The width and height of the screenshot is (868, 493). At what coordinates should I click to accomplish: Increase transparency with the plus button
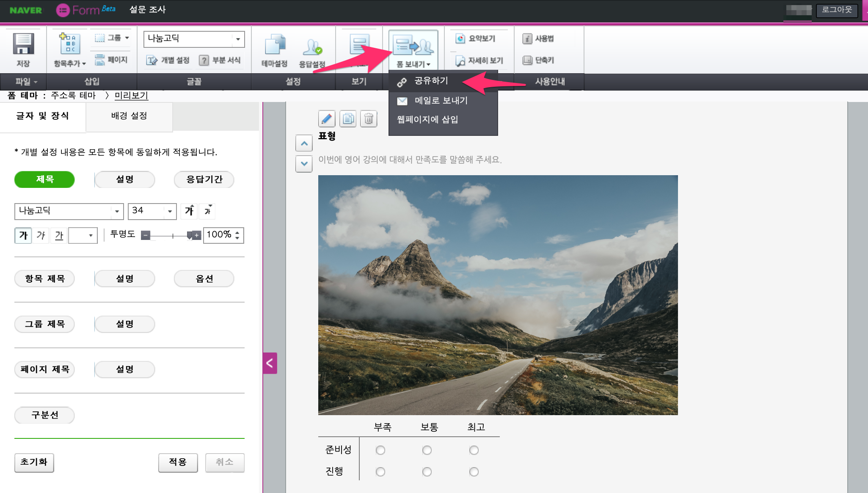point(197,235)
